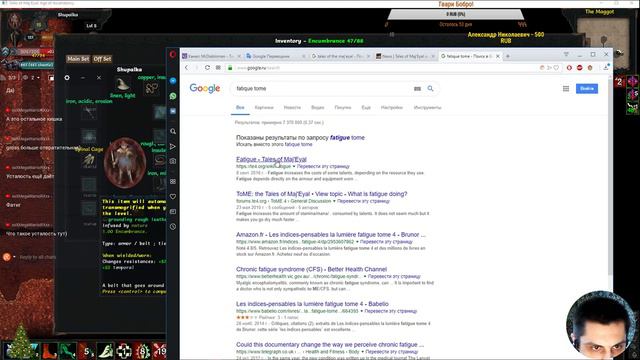Screen dimensions: 640x360
Task: Click the streamer webcam thumbnail
Action: tap(601, 325)
